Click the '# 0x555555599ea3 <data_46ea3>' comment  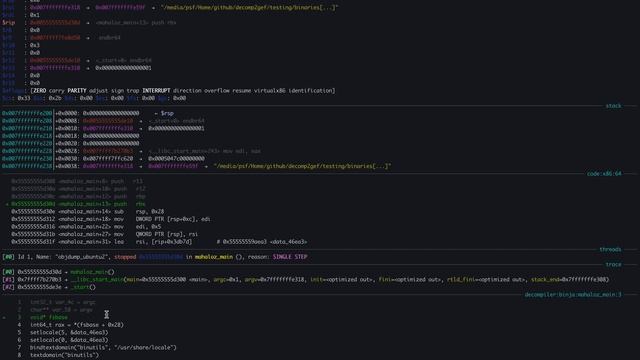click(x=262, y=242)
